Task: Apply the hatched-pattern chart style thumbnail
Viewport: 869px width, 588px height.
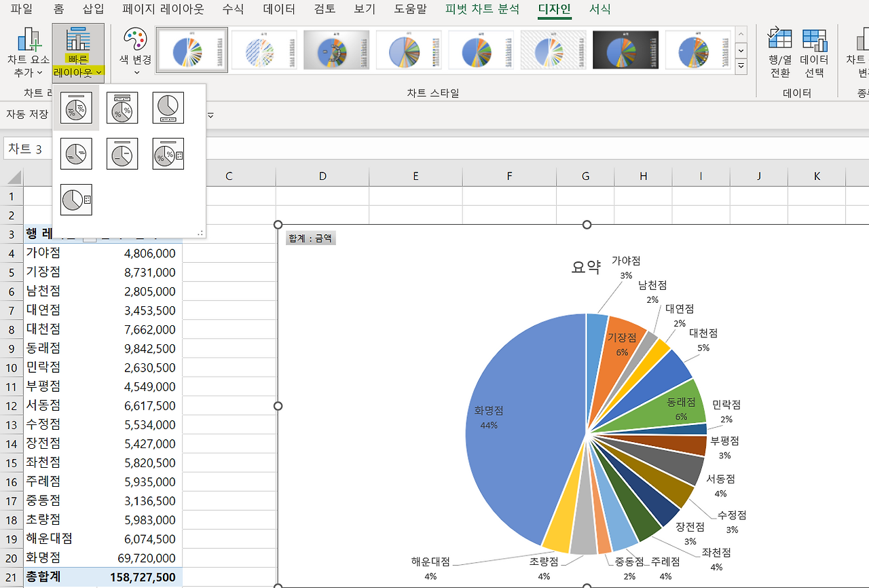Action: [264, 50]
